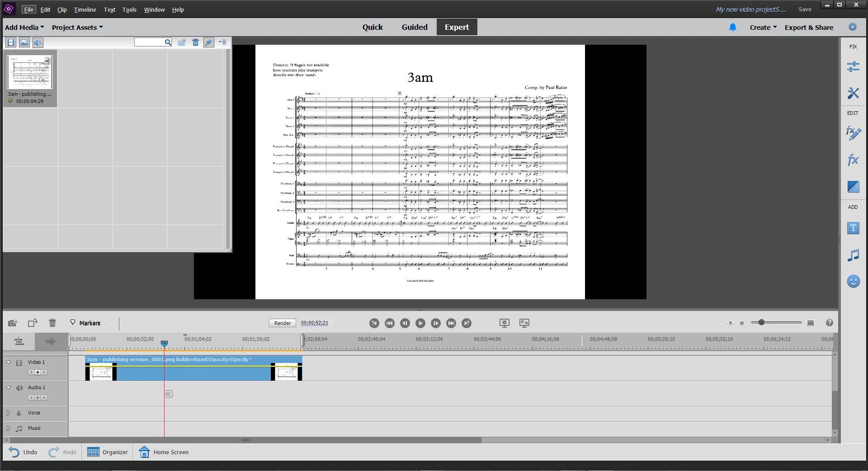Open the Tools panel with wrench icon
The height and width of the screenshot is (471, 868).
tap(853, 93)
